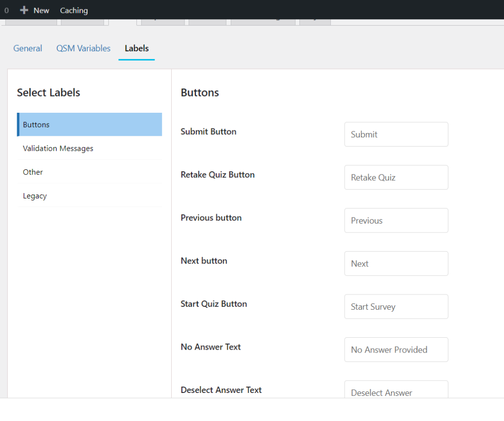The height and width of the screenshot is (421, 504).
Task: Click the plus icon beside New
Action: click(x=24, y=10)
